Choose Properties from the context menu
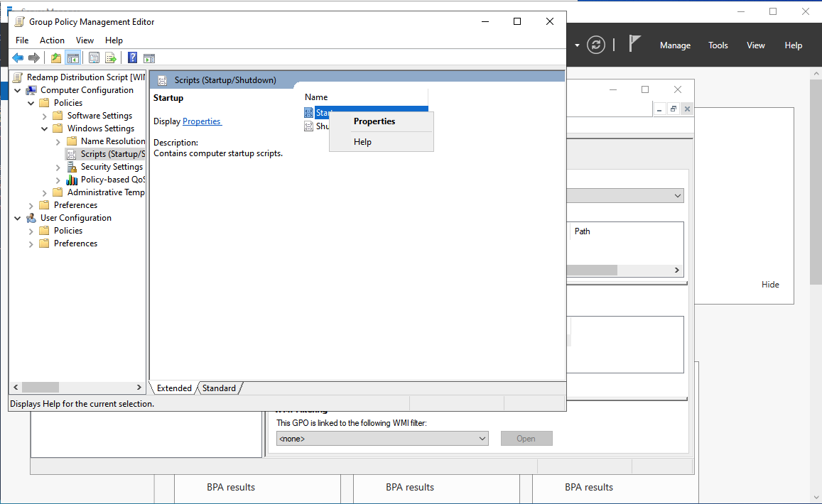The height and width of the screenshot is (504, 822). (374, 121)
